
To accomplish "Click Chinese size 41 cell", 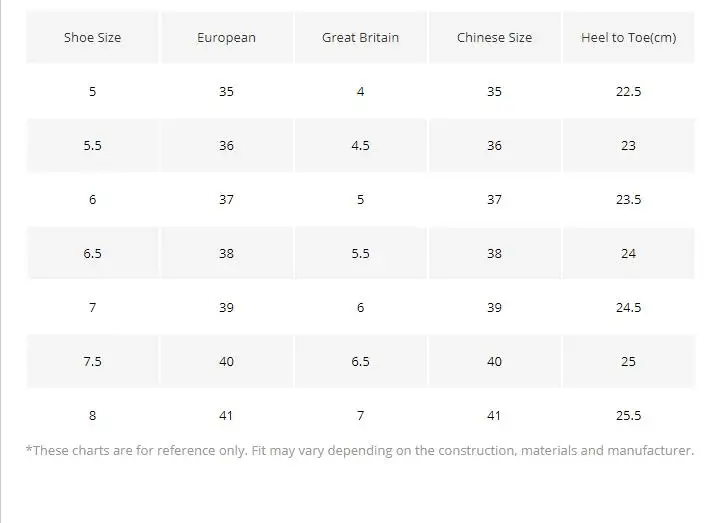I will (x=495, y=416).
